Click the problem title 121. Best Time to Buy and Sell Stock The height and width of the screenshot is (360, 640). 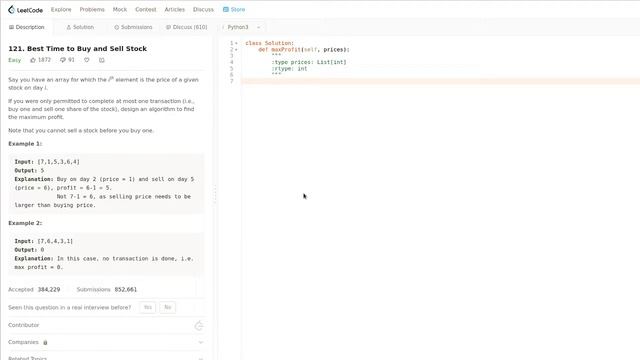point(78,49)
